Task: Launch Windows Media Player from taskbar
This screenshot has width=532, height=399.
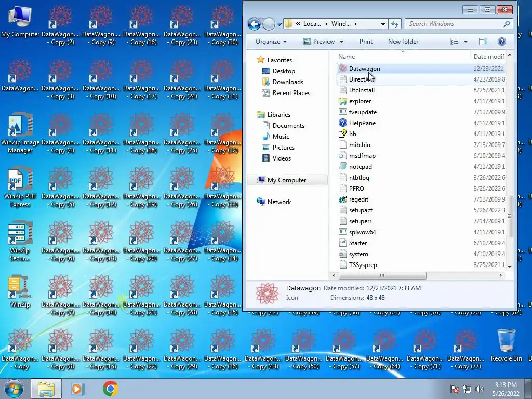Action: [x=77, y=389]
